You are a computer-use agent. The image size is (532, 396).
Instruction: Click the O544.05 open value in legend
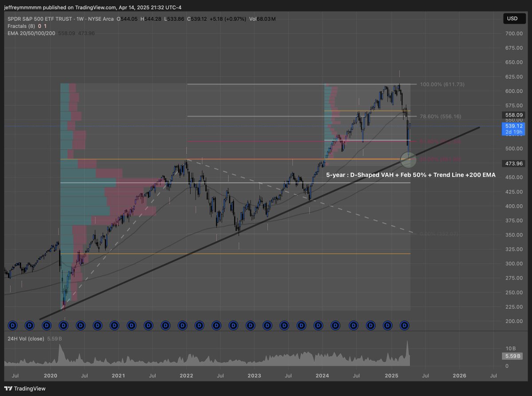(x=127, y=19)
